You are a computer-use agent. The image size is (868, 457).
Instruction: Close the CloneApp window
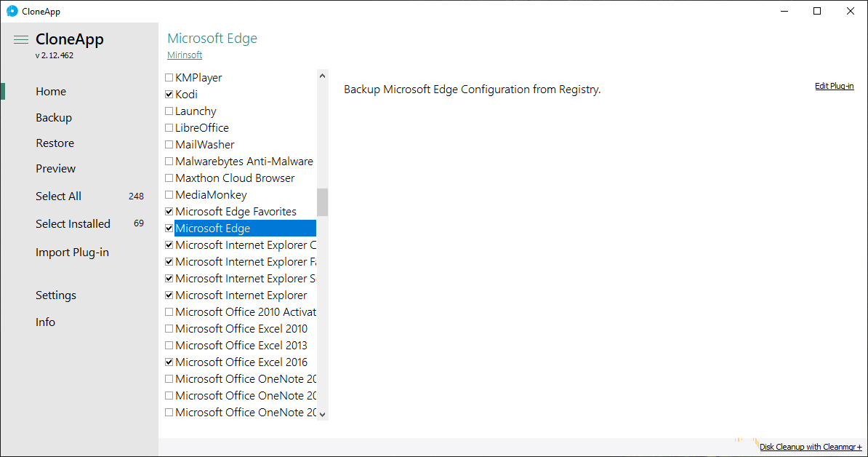pos(851,11)
